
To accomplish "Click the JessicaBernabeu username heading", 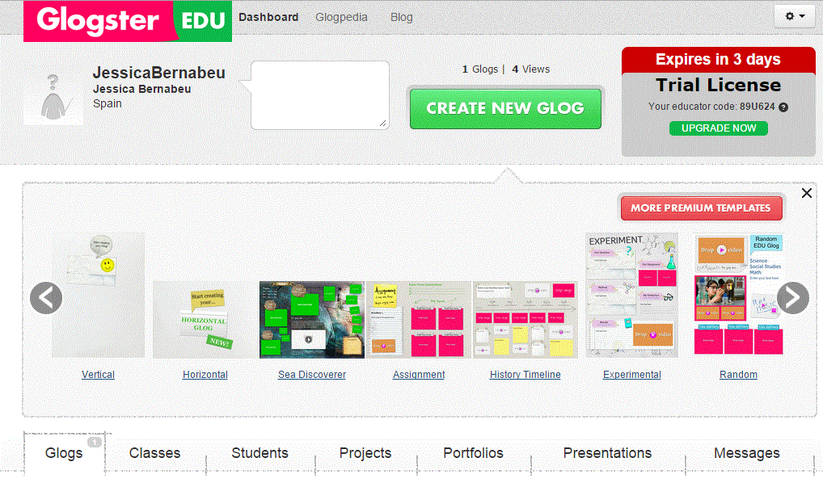I will click(159, 73).
